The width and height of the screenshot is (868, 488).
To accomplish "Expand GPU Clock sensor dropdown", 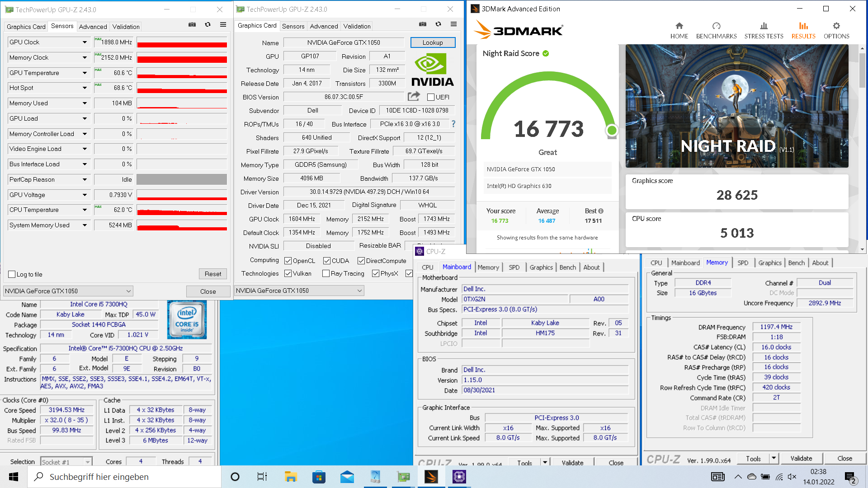I will pos(85,42).
